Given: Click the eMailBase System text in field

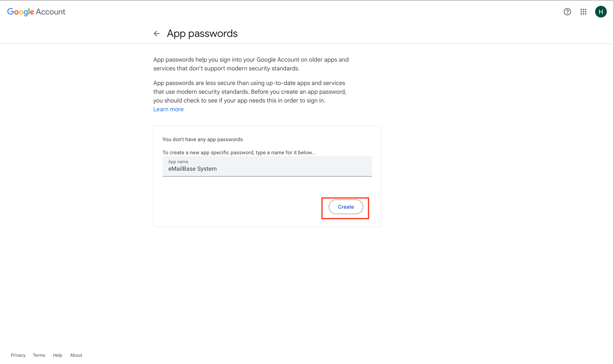Looking at the screenshot, I should click(192, 169).
